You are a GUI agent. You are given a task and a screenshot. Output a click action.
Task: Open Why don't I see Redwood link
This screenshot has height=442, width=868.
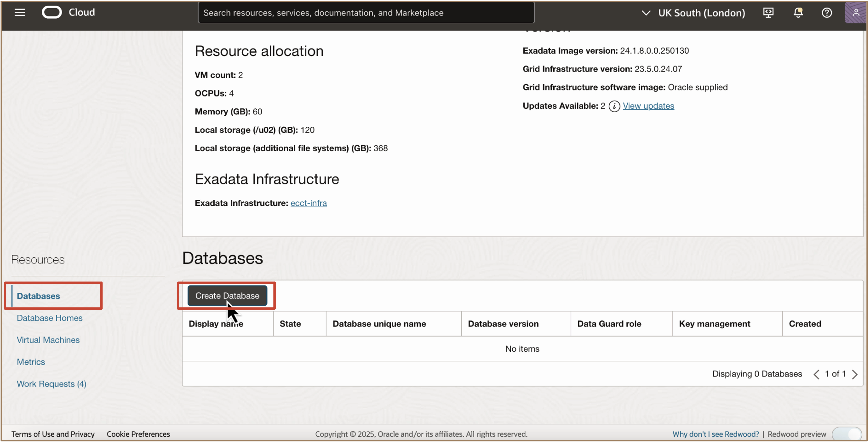[x=715, y=434]
